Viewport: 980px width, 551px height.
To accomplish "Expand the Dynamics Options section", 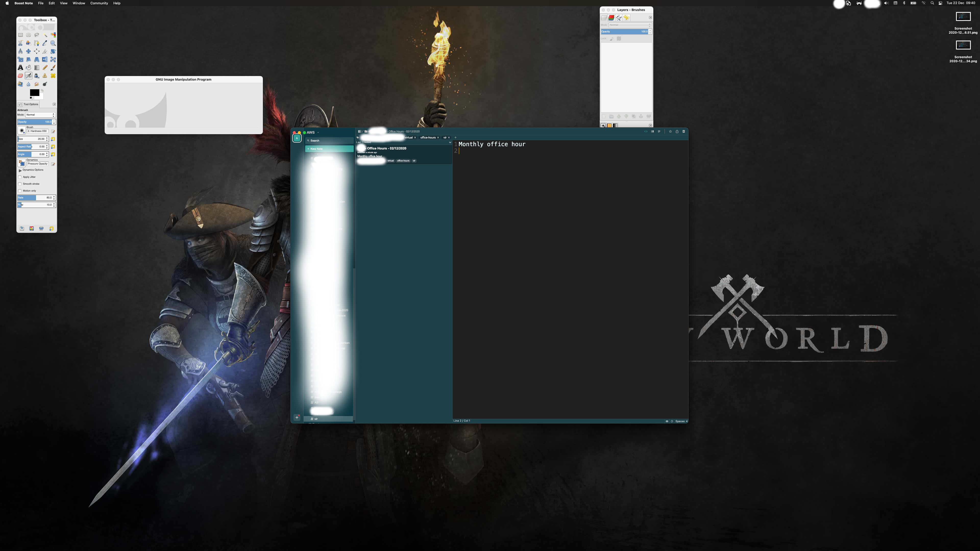I will pyautogui.click(x=20, y=170).
